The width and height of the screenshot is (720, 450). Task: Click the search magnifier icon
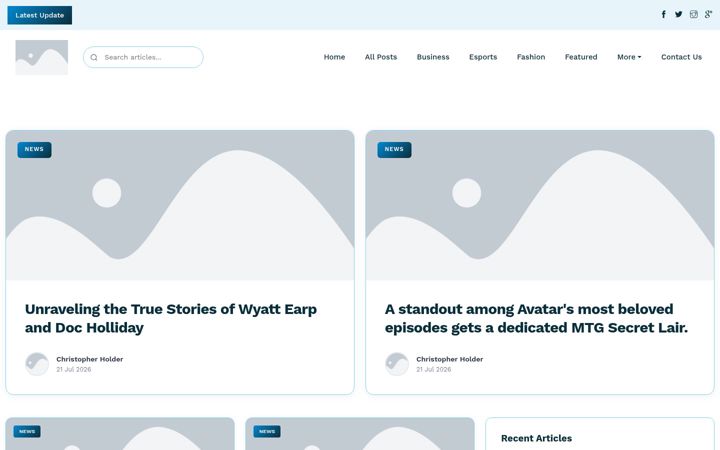[x=94, y=57]
